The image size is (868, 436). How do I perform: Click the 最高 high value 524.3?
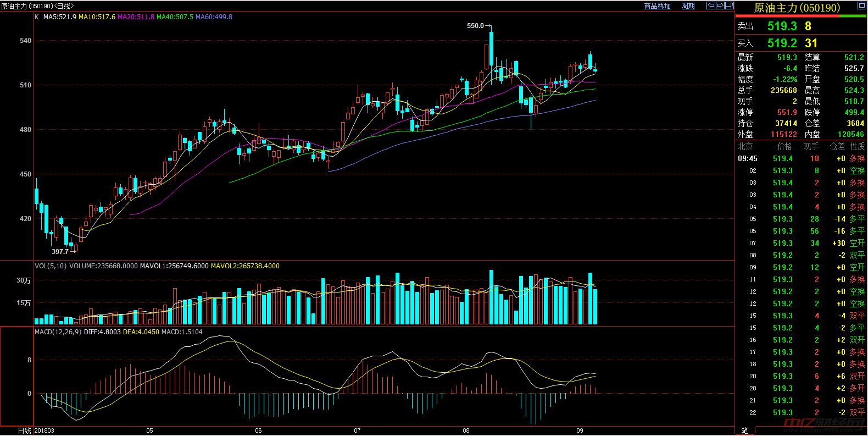click(854, 90)
